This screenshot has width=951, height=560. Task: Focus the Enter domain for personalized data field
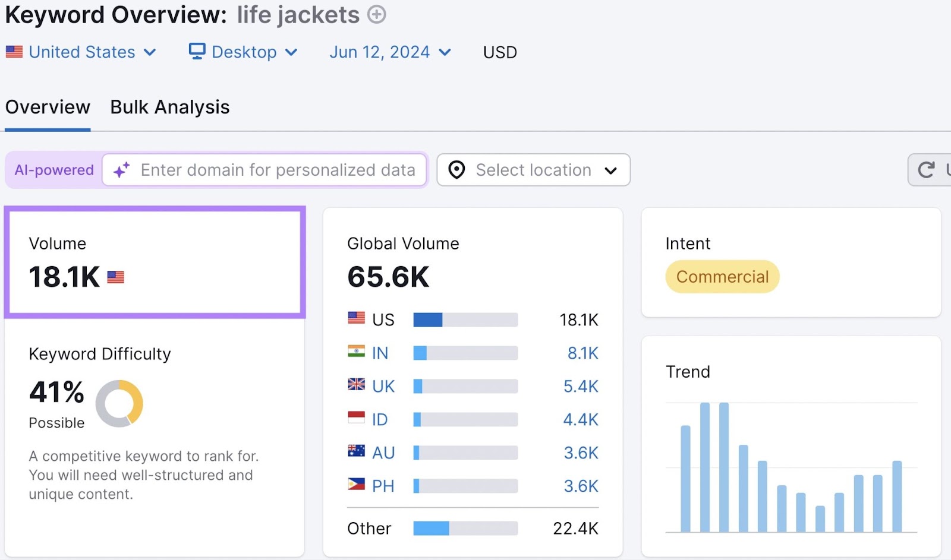pyautogui.click(x=264, y=170)
